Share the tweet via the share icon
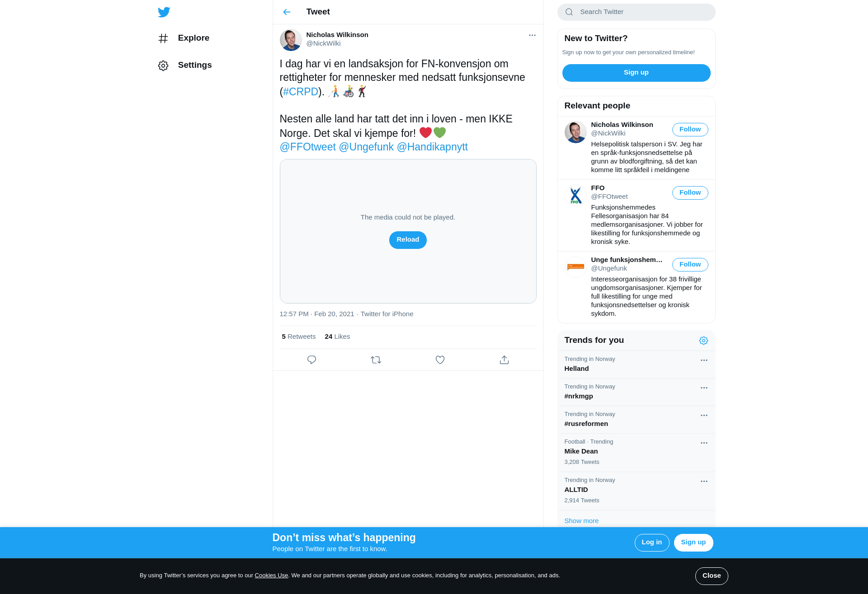The width and height of the screenshot is (868, 594). 504,360
